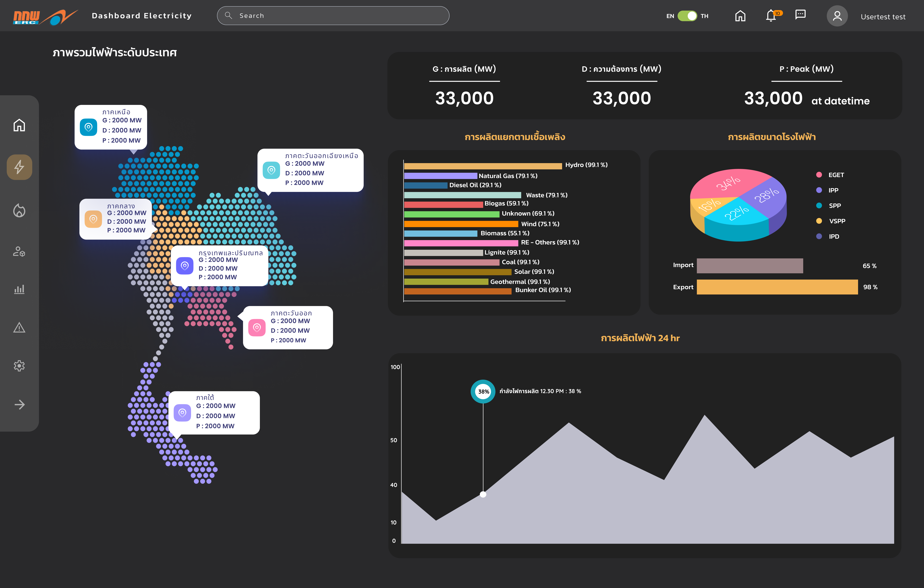Click the Search input field
The width and height of the screenshot is (924, 588).
(x=333, y=16)
